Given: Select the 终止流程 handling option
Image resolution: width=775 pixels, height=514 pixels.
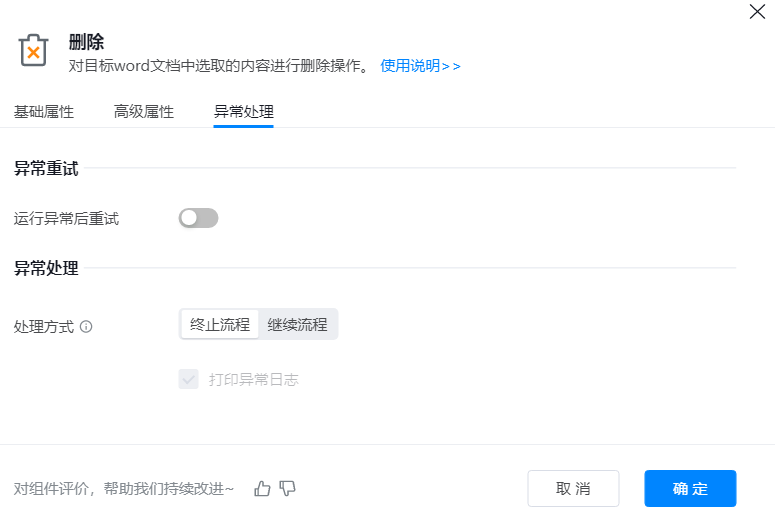Looking at the screenshot, I should click(220, 325).
